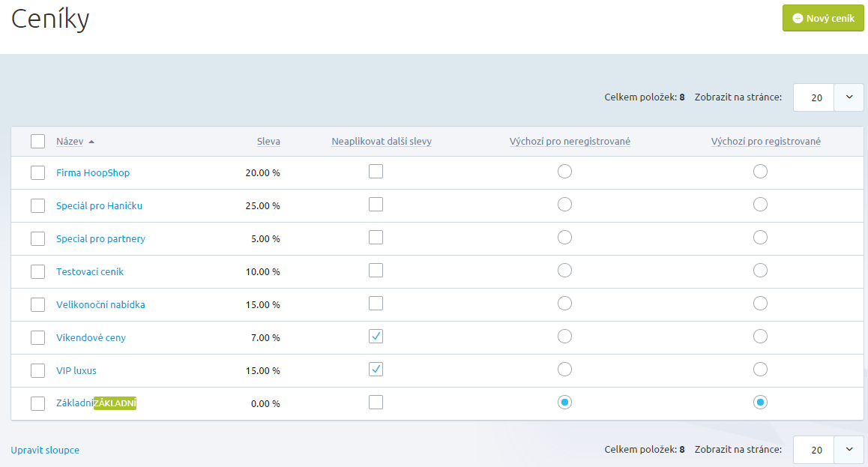This screenshot has height=467, width=868.
Task: Set Testovací ceník as default for registrované
Action: click(x=760, y=270)
